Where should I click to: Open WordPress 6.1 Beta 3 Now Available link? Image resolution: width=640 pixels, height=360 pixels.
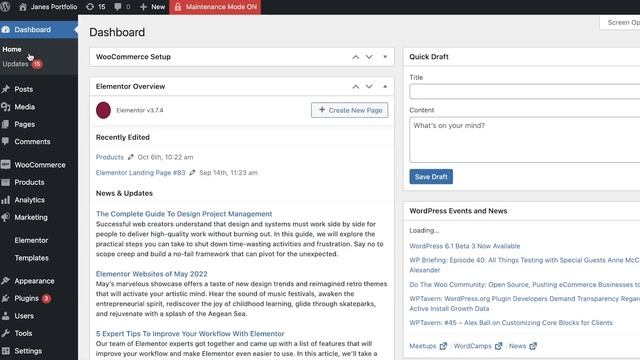[464, 246]
